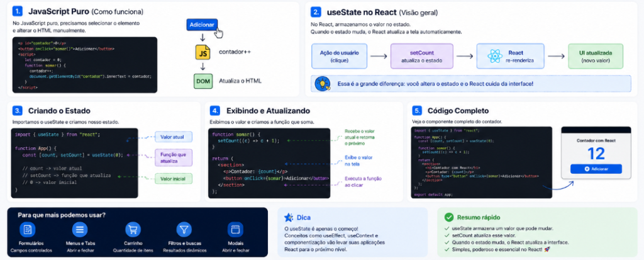Select the Filtros e buscas funnel icon

click(x=184, y=229)
